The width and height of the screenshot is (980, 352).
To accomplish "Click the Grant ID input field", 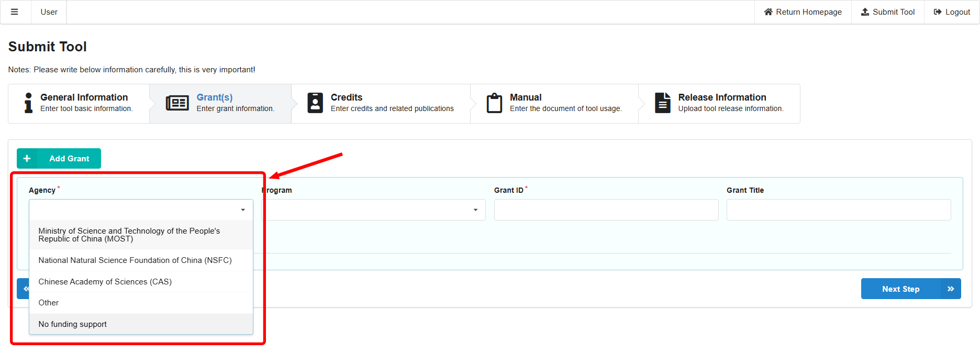I will pyautogui.click(x=606, y=210).
